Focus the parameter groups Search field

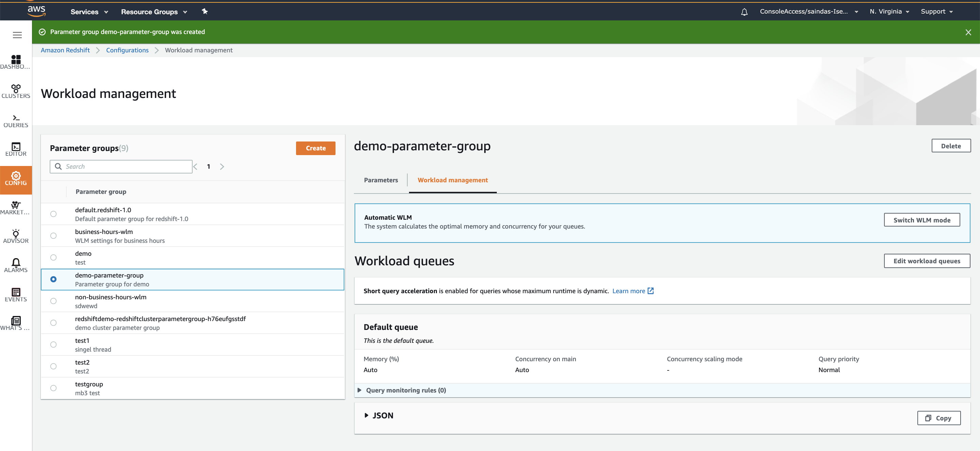pyautogui.click(x=121, y=167)
